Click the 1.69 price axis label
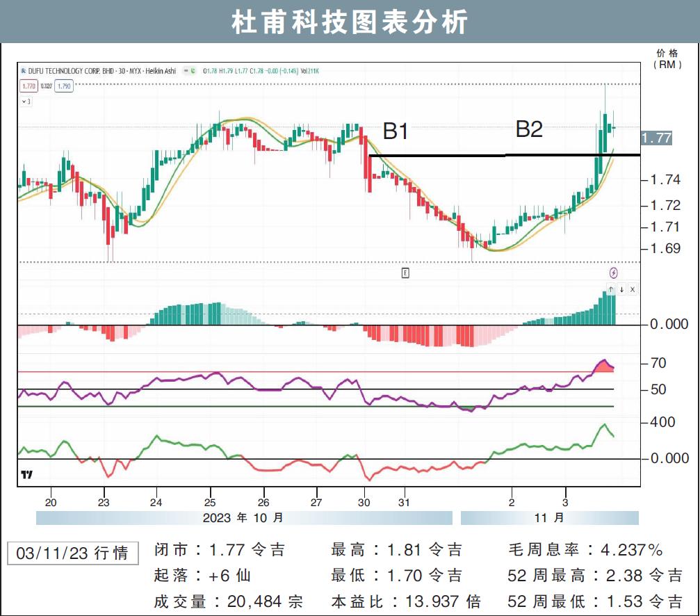 [665, 248]
